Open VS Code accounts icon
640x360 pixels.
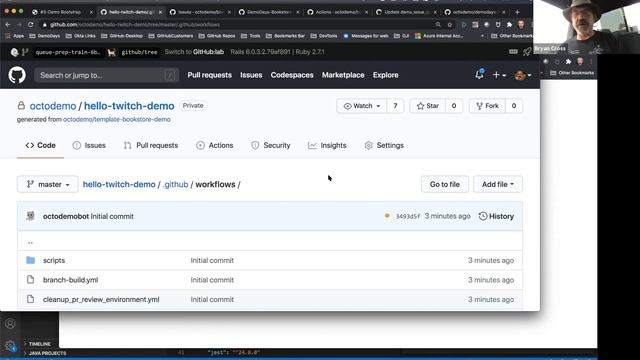coord(10,324)
